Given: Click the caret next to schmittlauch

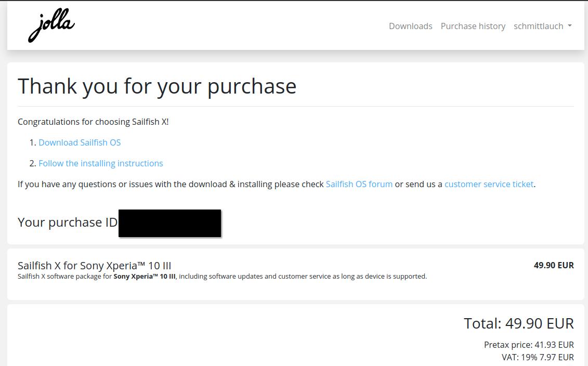Looking at the screenshot, I should tap(570, 26).
